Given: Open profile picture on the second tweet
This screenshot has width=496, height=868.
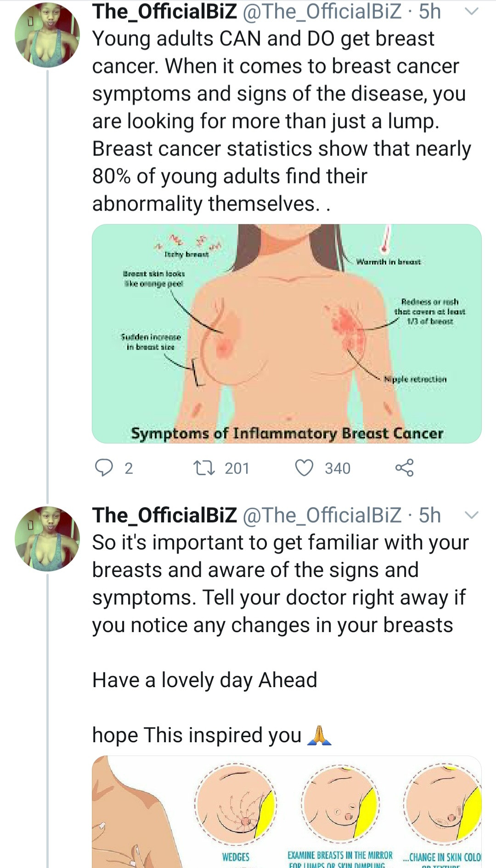Looking at the screenshot, I should [47, 539].
